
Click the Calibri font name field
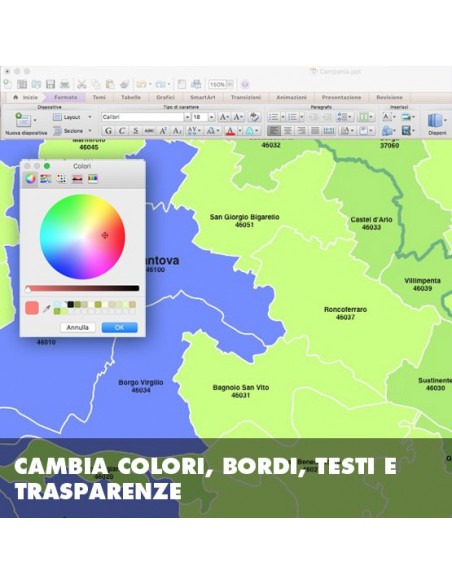click(143, 117)
